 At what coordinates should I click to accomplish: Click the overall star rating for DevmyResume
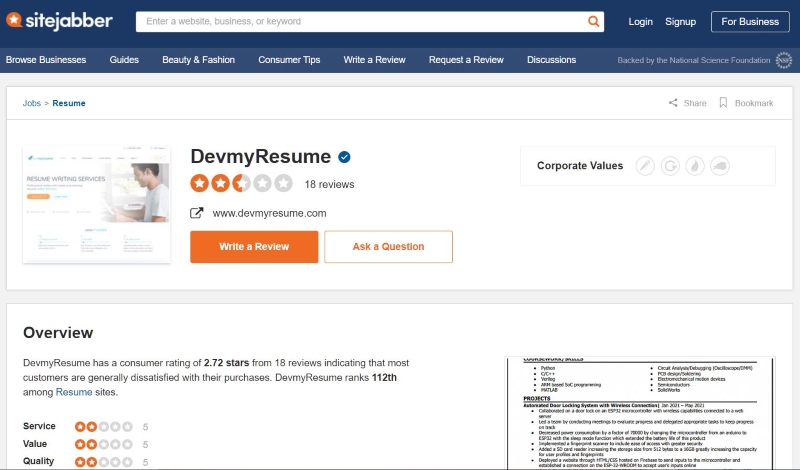point(241,183)
